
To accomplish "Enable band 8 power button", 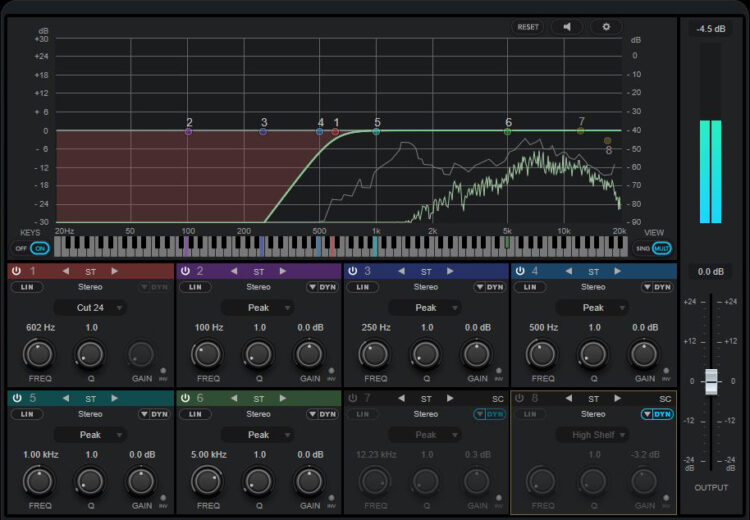I will point(520,398).
